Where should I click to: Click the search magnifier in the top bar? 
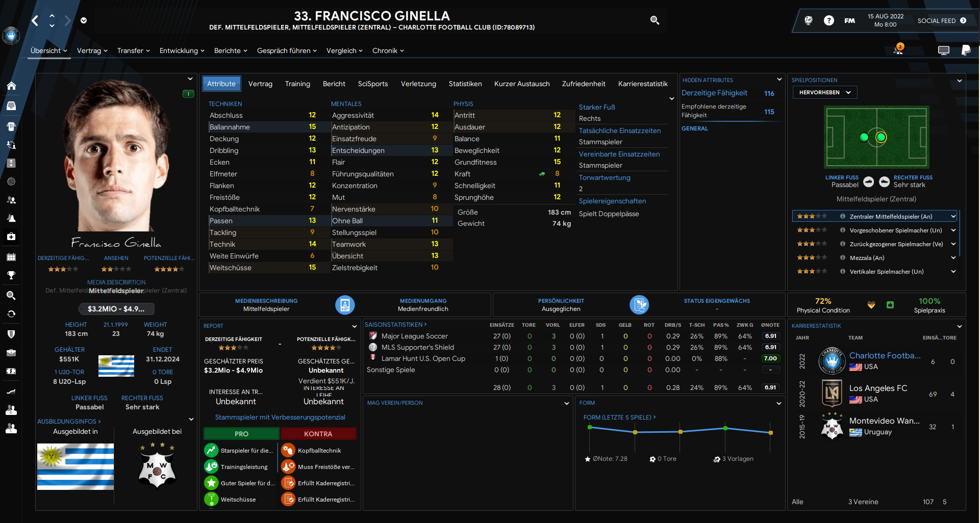[655, 20]
